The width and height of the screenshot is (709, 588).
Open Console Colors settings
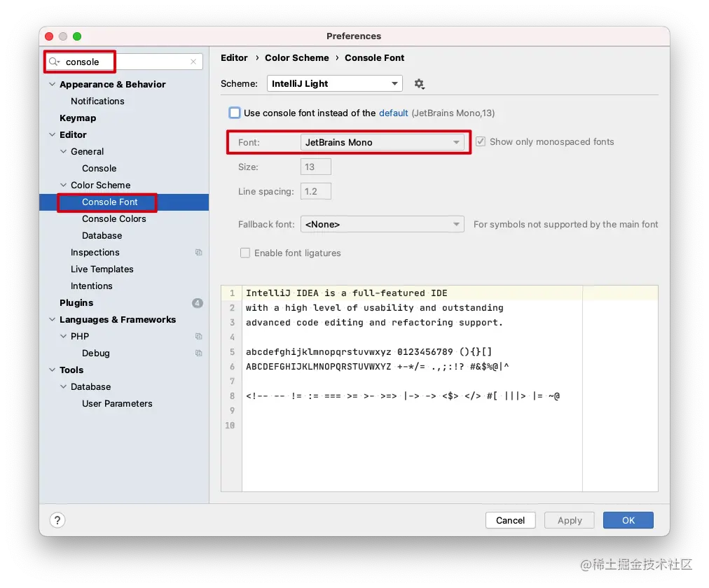[114, 219]
